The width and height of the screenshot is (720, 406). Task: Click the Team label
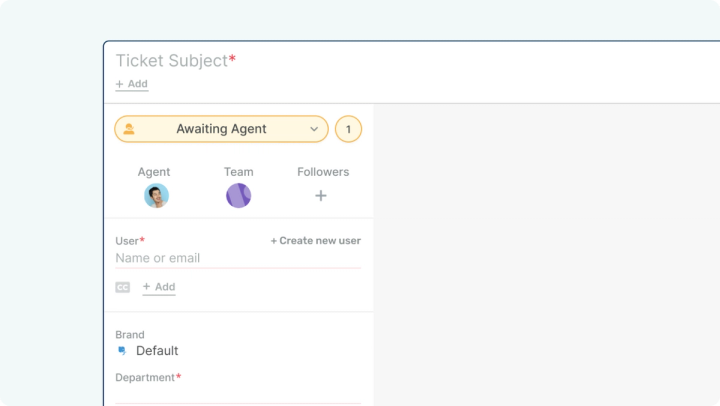pos(238,172)
